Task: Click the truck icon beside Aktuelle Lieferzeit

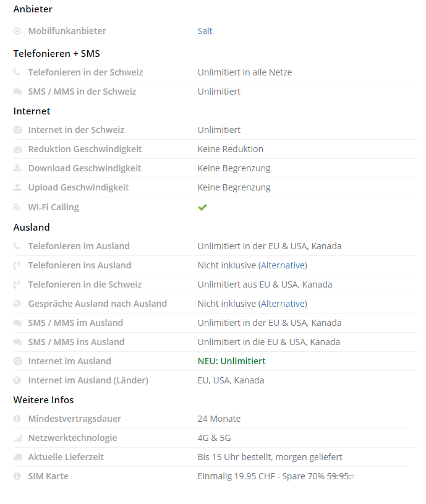Action: [x=17, y=457]
